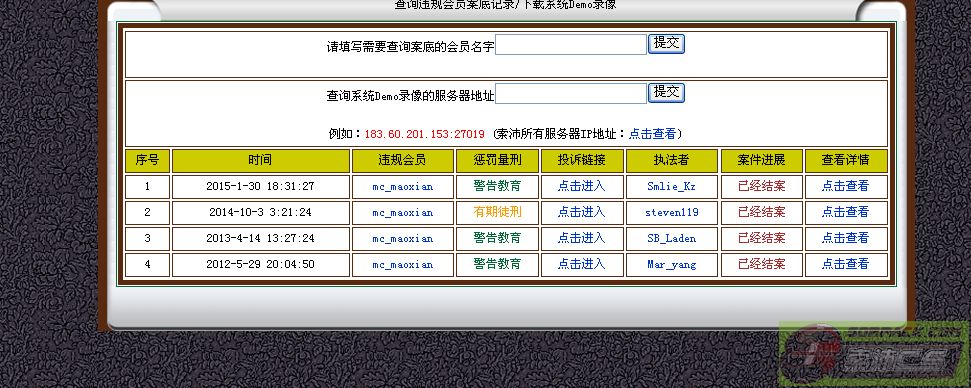Click the Demo server address input field

point(571,93)
